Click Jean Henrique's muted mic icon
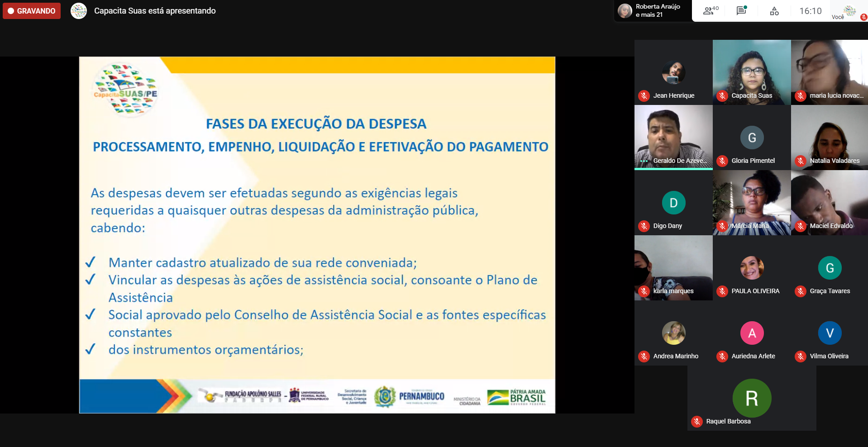 pos(644,96)
